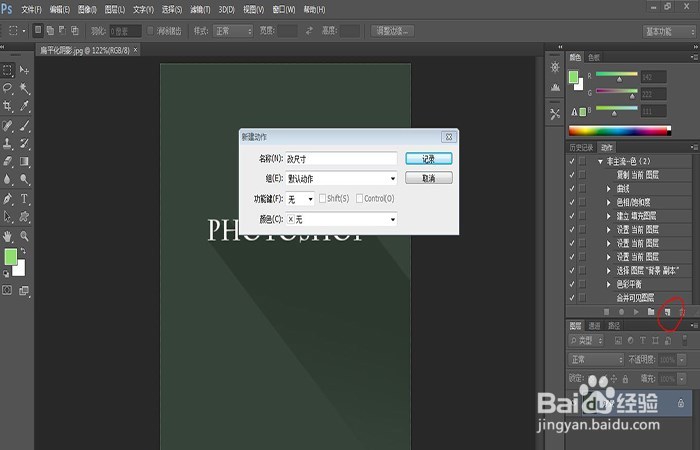
Task: Toggle checkmark for the 色彩平衡 step
Action: coord(572,284)
